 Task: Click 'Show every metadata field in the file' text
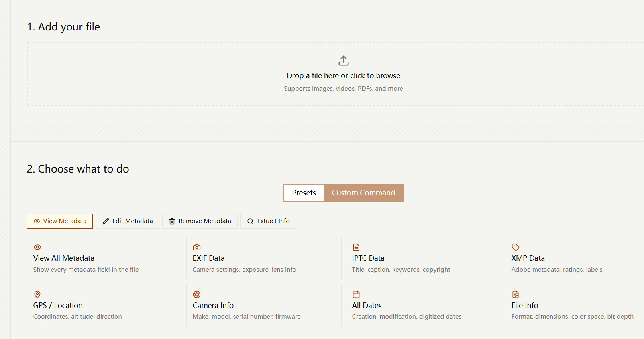[86, 270]
